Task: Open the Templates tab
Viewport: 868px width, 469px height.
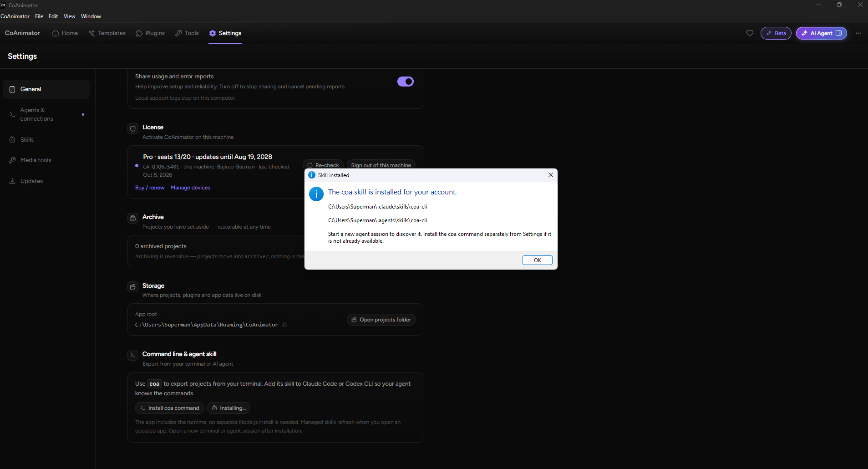Action: pos(107,33)
